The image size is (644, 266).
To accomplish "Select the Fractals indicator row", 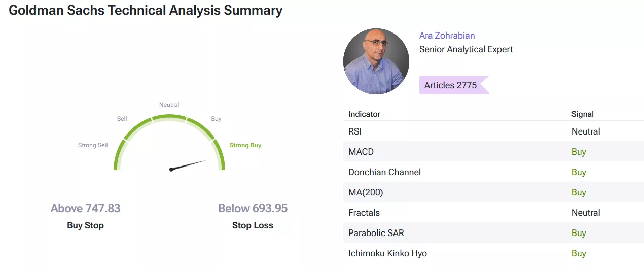I will [x=493, y=213].
